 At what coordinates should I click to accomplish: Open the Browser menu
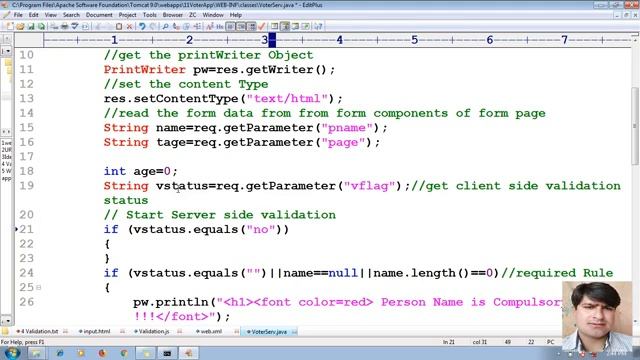coord(173,15)
